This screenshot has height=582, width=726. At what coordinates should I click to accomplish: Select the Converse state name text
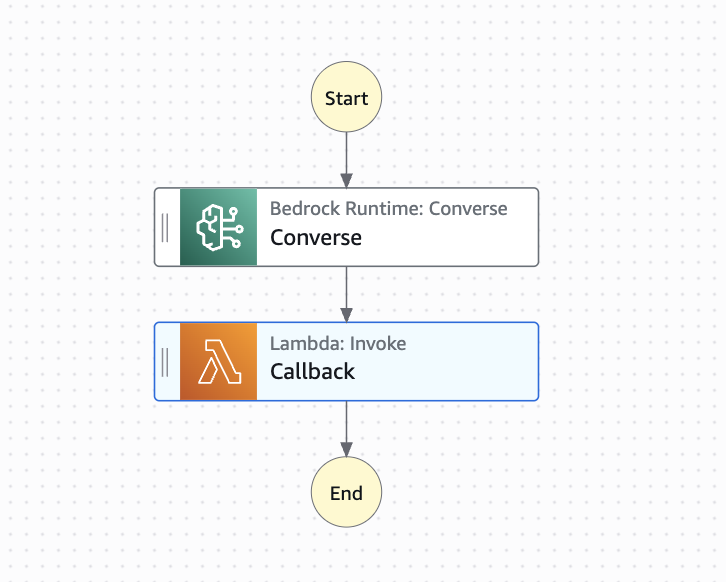coord(316,238)
